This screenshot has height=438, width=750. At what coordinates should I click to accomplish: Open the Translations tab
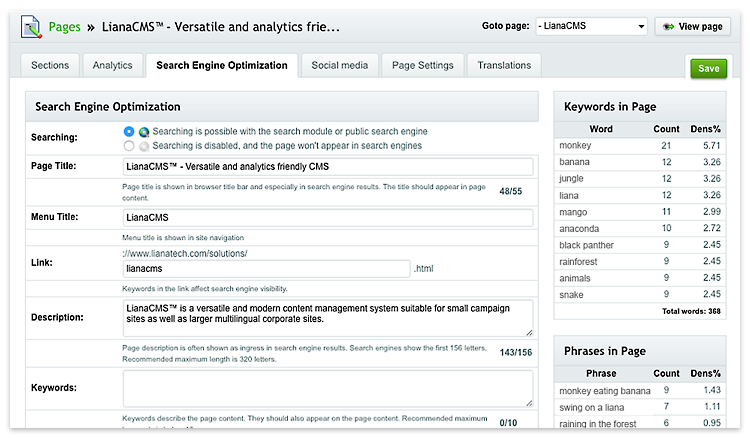point(504,66)
